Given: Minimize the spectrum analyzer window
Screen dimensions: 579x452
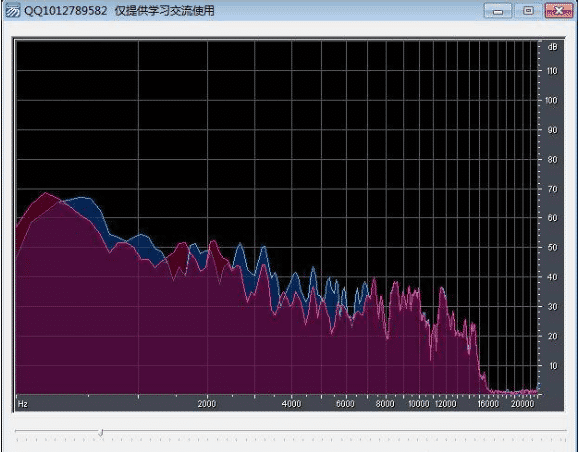Looking at the screenshot, I should pos(498,11).
